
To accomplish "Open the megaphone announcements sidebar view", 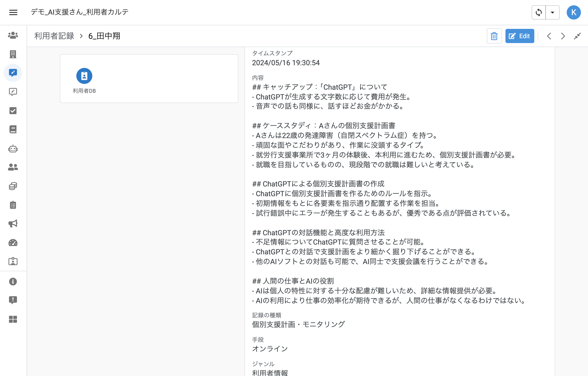I will (x=13, y=224).
